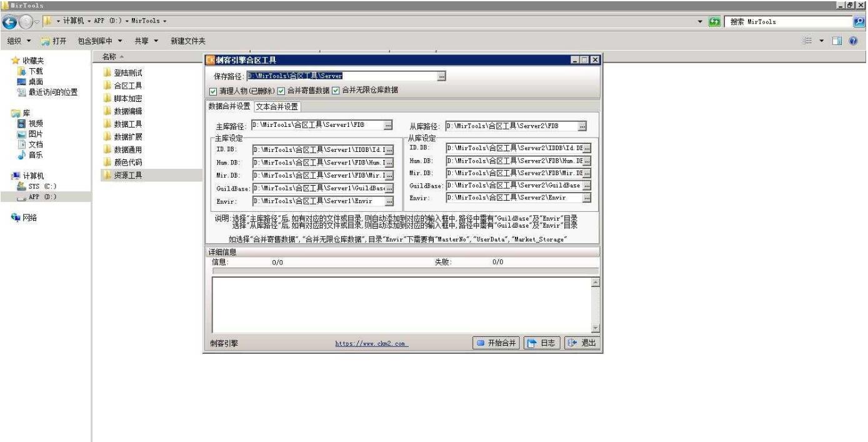Disable 合并无限仓库数据 checkbox
The image size is (868, 442).
pyautogui.click(x=336, y=91)
